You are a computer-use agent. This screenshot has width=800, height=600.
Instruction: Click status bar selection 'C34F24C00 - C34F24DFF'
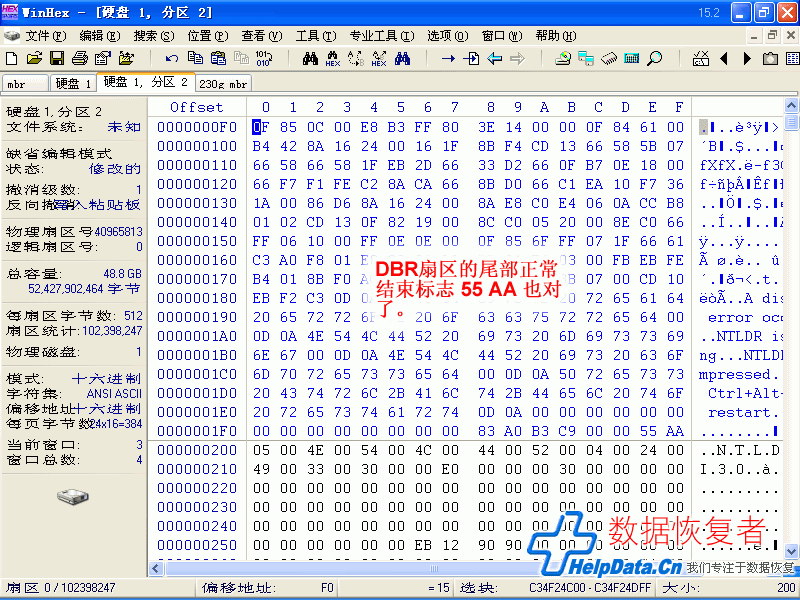click(590, 588)
